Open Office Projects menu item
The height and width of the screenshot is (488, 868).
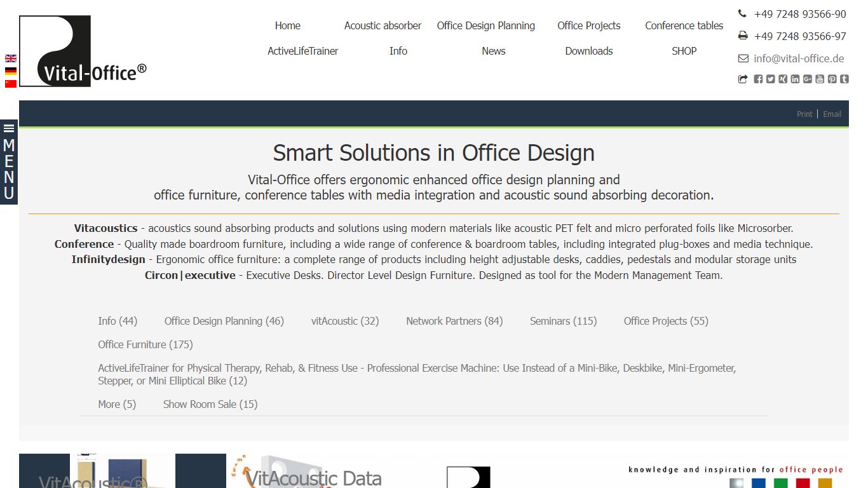[x=589, y=25]
